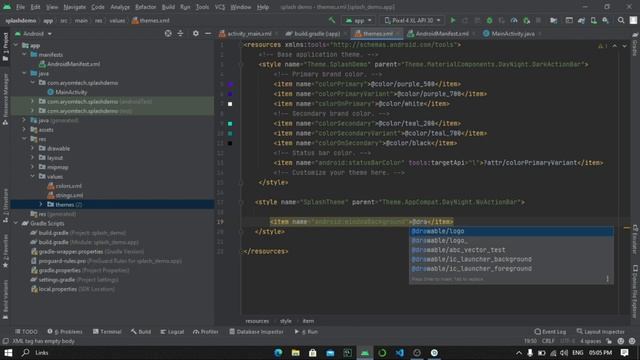Viewport: 640px width, 360px height.
Task: Collapse the Gradle Scripts node
Action: [16, 223]
